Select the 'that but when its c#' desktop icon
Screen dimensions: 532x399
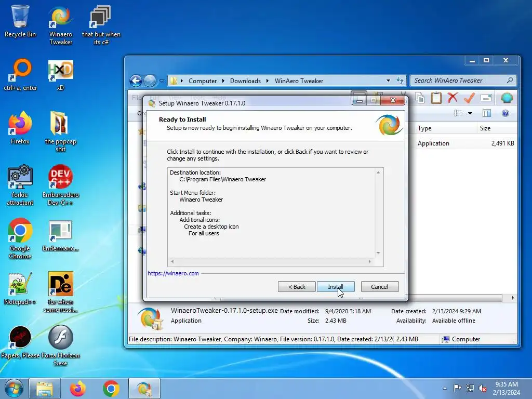click(101, 25)
